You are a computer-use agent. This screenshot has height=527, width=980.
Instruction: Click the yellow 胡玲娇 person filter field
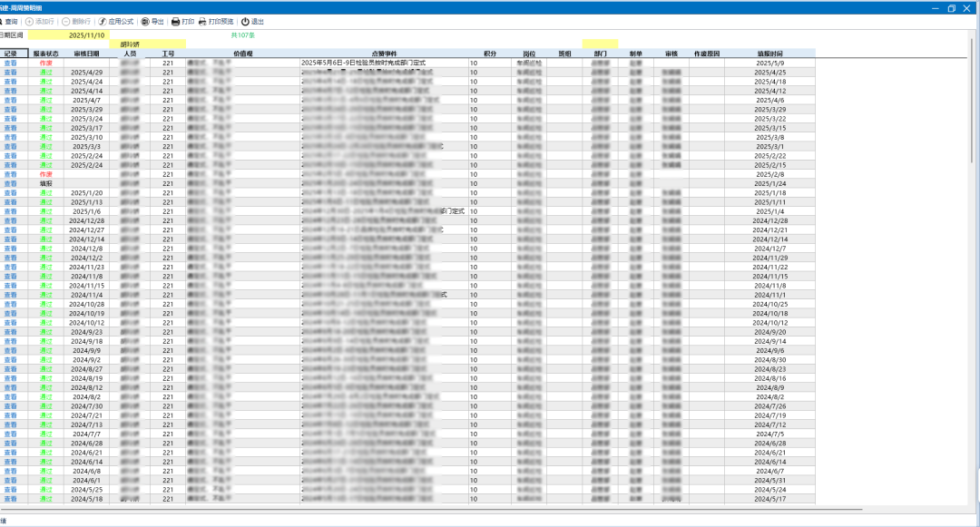(148, 44)
